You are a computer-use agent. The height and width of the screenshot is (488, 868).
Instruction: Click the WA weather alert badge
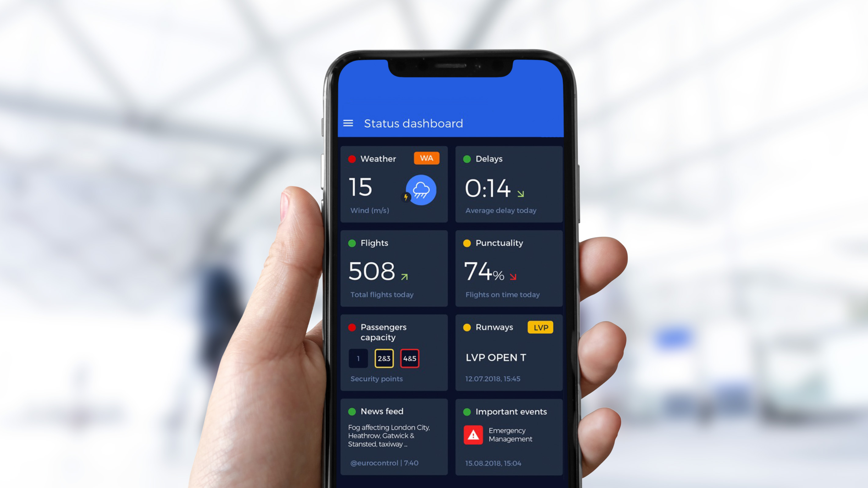(427, 158)
